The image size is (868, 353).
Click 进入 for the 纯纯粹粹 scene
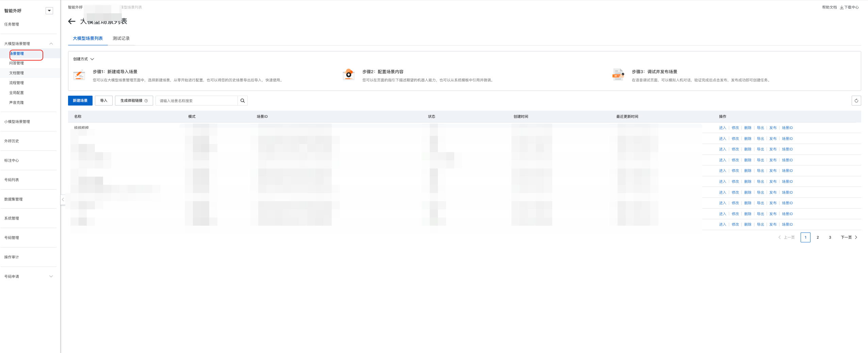click(722, 128)
